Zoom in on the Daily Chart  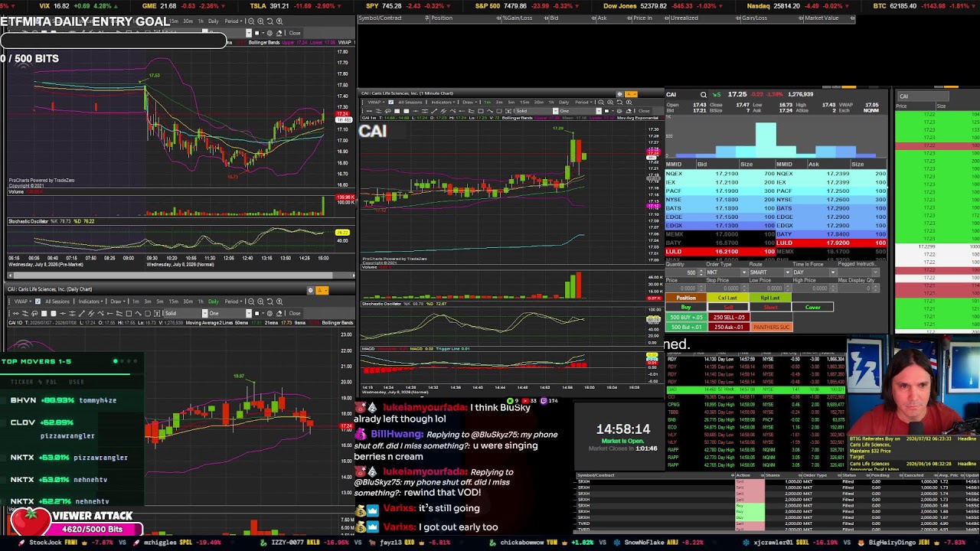point(260,302)
